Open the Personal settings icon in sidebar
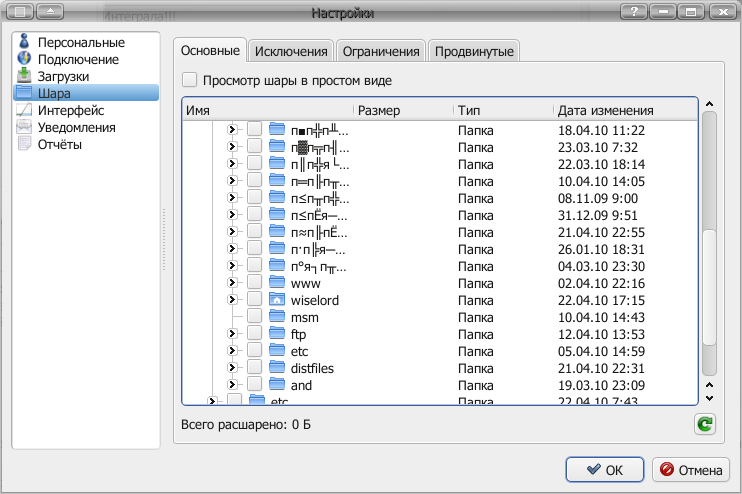This screenshot has height=494, width=742. pyautogui.click(x=24, y=43)
